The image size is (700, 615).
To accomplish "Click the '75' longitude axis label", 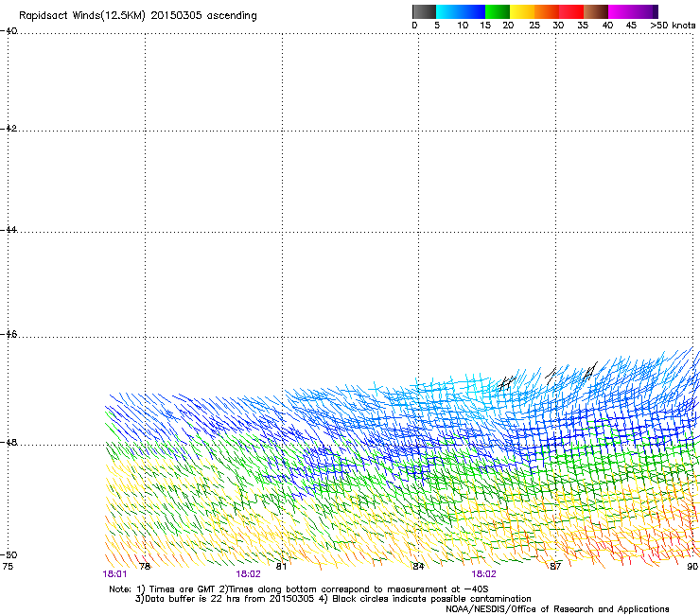I will (x=8, y=567).
